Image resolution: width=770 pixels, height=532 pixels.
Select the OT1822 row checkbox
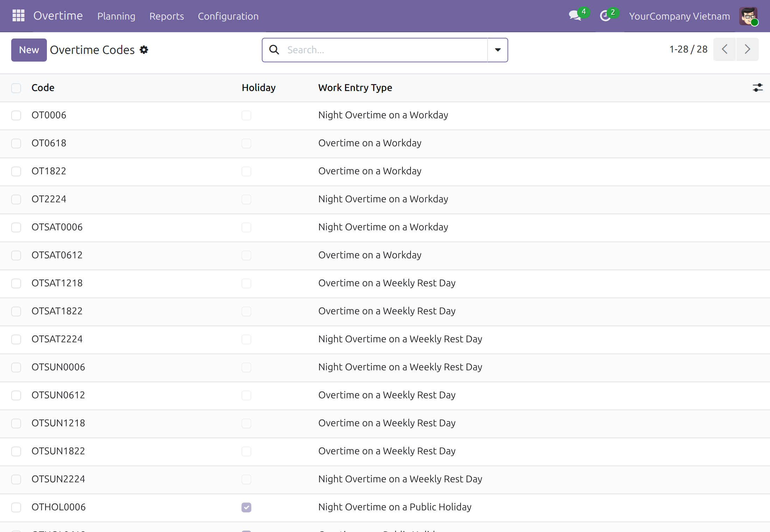point(16,171)
